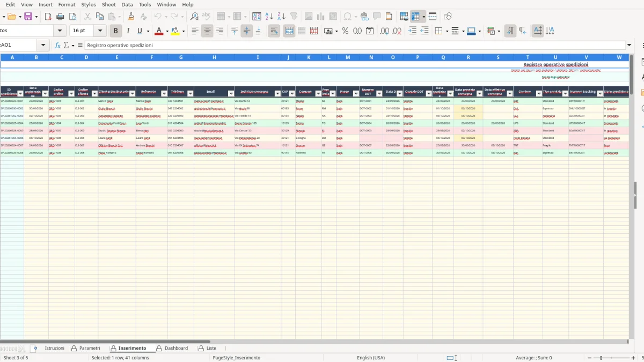Viewport: 644px width, 362px height.
Task: Switch to the Liste sheet tab
Action: [207, 348]
